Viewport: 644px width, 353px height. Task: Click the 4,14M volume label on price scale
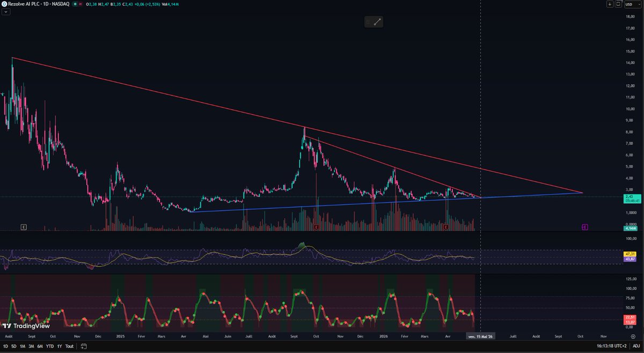pos(630,229)
